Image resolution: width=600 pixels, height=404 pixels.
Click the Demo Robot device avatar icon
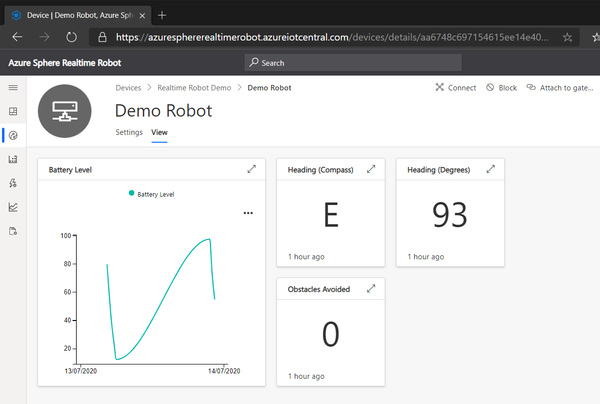[65, 111]
